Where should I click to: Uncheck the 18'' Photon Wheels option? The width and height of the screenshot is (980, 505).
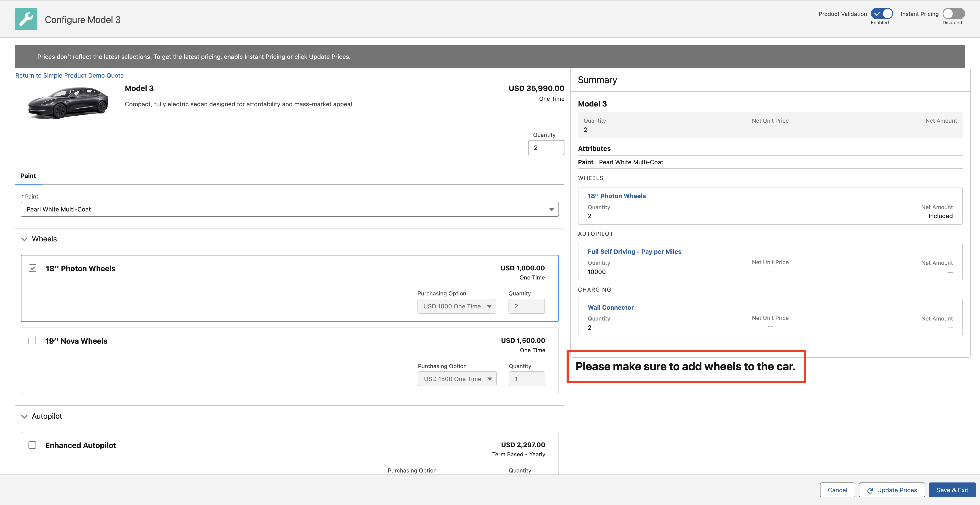(x=33, y=268)
